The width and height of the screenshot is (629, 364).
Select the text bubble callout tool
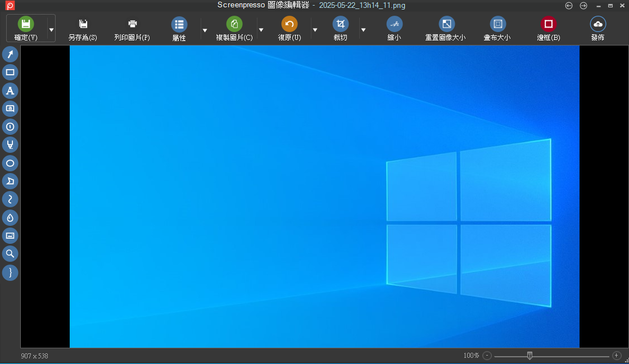[10, 108]
